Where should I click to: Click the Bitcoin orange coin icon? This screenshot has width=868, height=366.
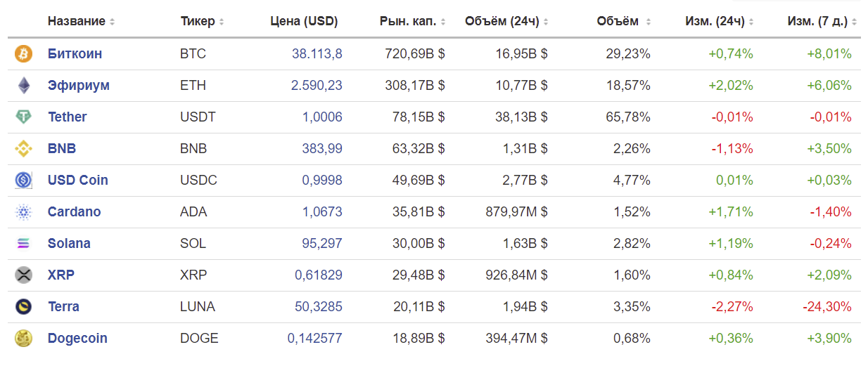(24, 53)
